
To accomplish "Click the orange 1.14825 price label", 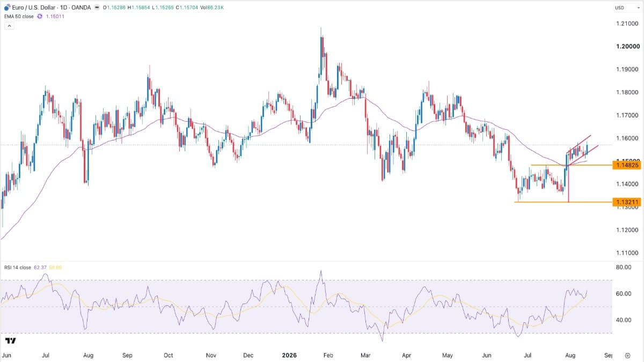I will [626, 166].
